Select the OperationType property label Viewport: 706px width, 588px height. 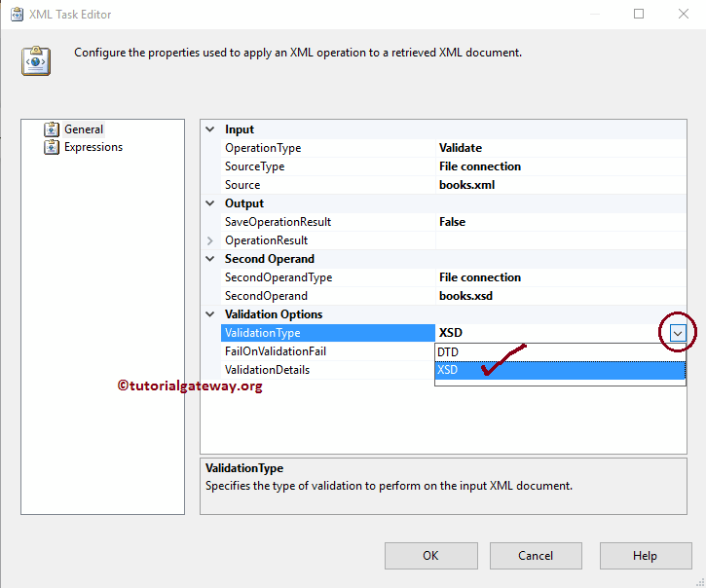[x=263, y=148]
